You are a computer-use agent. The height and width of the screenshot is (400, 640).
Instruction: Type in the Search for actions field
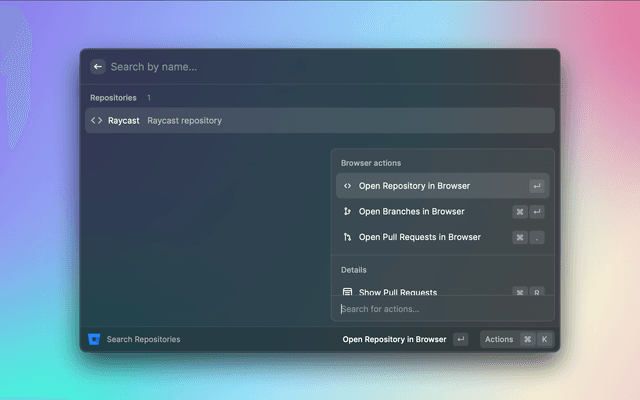tap(440, 309)
